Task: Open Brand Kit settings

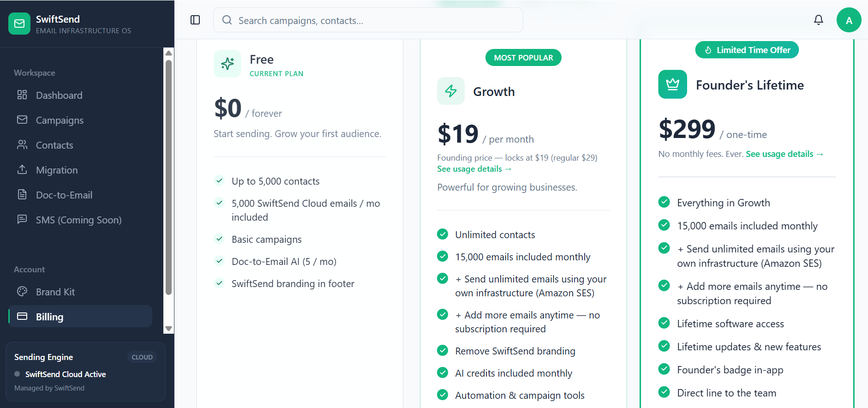Action: [80, 292]
